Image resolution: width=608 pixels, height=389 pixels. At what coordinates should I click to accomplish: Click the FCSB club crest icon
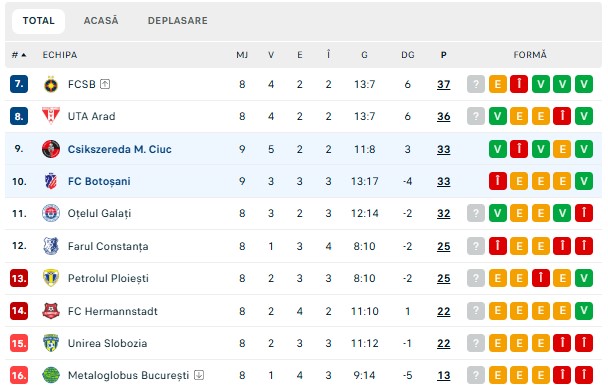tap(51, 84)
